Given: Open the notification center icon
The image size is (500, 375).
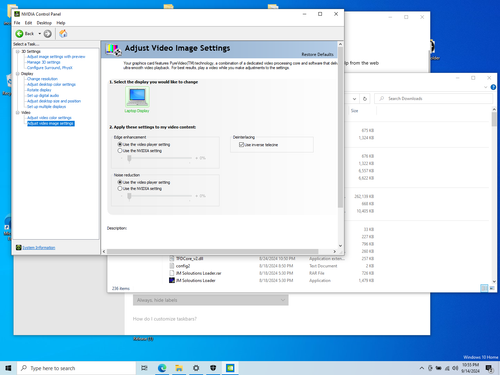Looking at the screenshot, I should pyautogui.click(x=489, y=368).
